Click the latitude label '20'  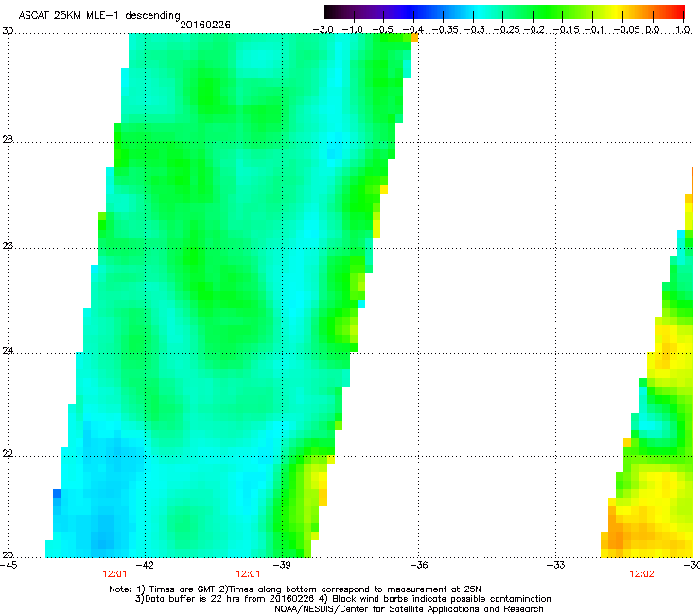coord(8,554)
